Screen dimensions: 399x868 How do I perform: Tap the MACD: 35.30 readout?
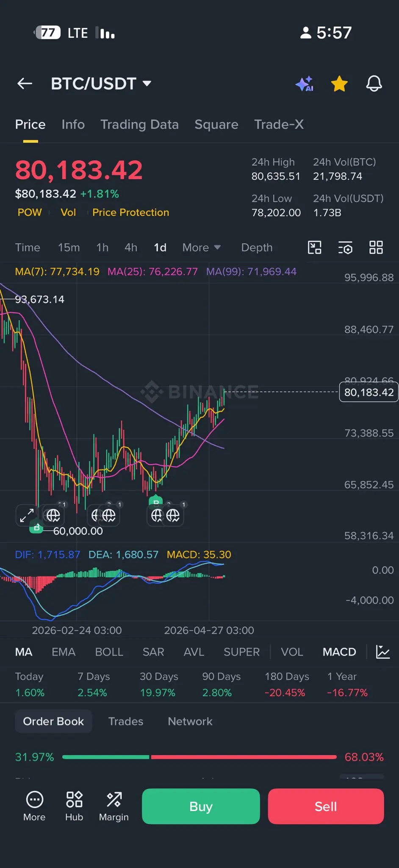point(199,555)
